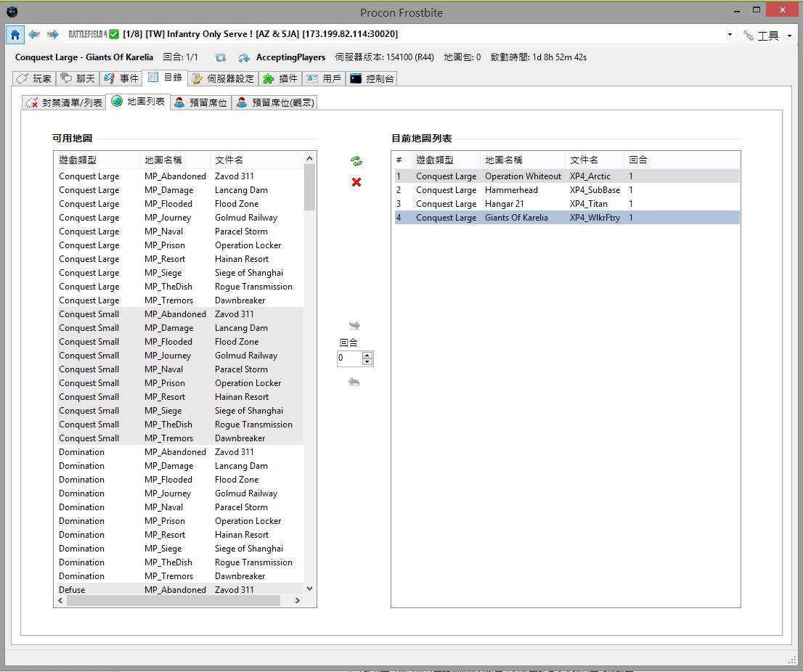The height and width of the screenshot is (672, 803).
Task: Open the 用戶 accounts tab
Action: click(324, 78)
